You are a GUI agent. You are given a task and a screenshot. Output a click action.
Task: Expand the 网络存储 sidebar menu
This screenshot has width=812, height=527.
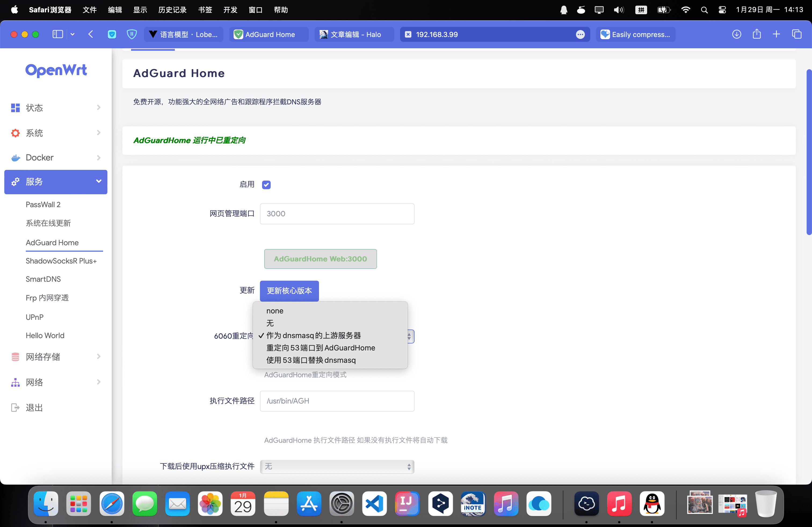pos(56,357)
